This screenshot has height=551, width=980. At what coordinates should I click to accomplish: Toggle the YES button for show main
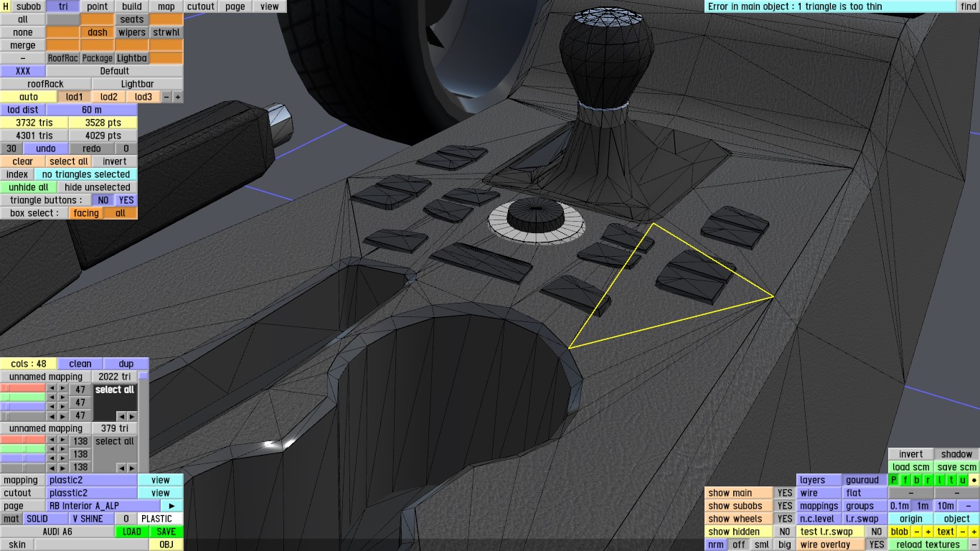785,493
